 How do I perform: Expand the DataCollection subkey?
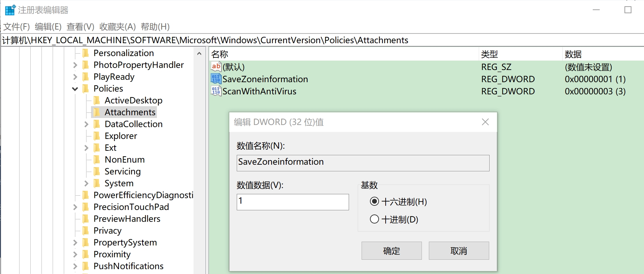(86, 124)
